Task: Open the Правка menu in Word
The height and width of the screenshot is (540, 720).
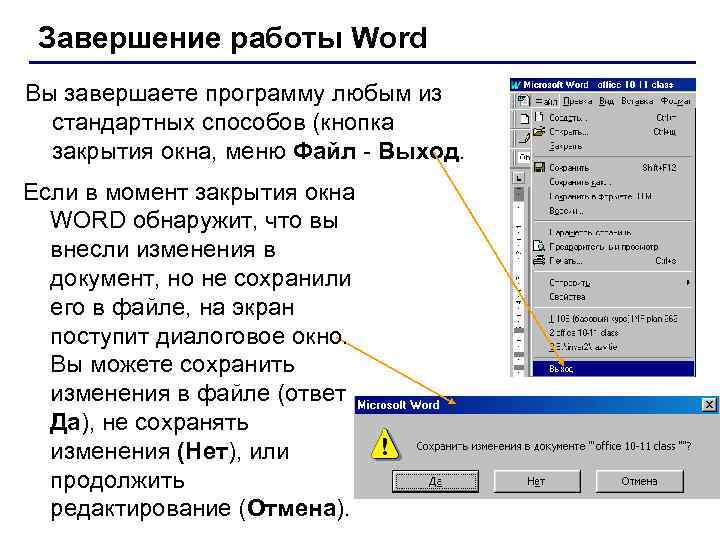Action: pos(577,101)
